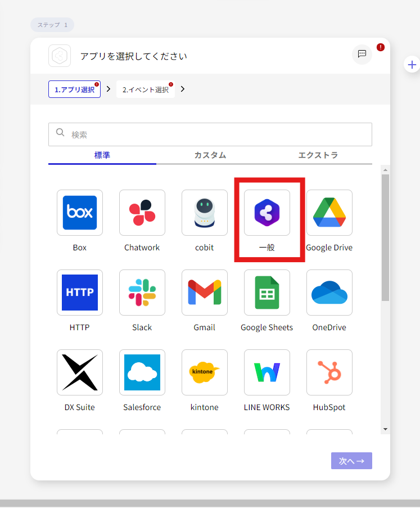Click chevron after 1.アプリ選択
420x508 pixels.
(x=109, y=89)
